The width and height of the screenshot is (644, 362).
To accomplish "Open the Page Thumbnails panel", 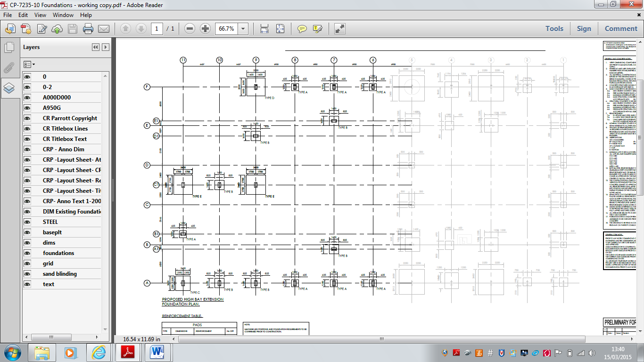I will point(9,47).
